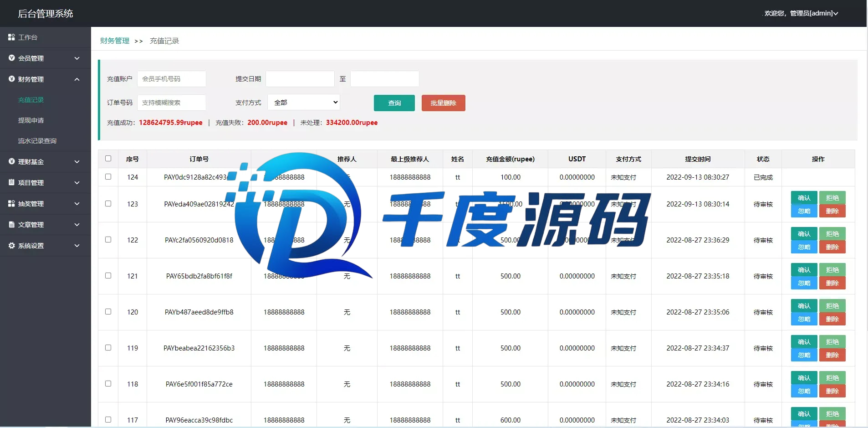
Task: Check the row 124 checkbox
Action: pos(108,176)
